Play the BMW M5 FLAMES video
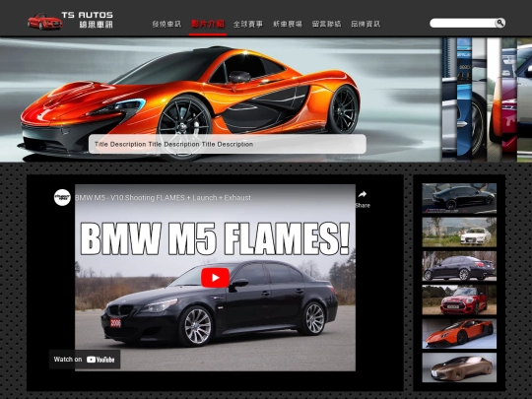 click(215, 278)
